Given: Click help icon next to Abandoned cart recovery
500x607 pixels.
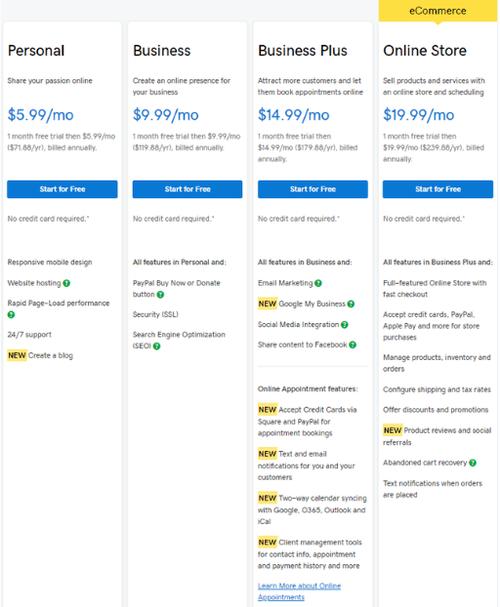Looking at the screenshot, I should 473,463.
